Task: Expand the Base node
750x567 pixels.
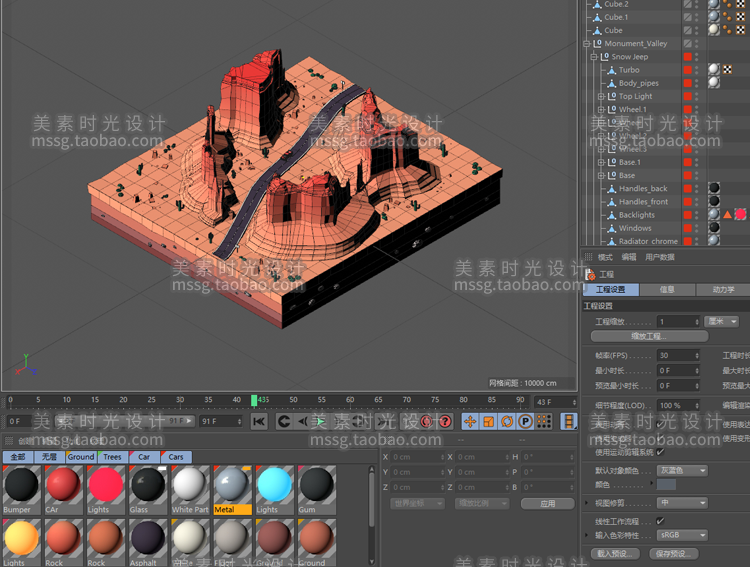Action: click(x=601, y=176)
